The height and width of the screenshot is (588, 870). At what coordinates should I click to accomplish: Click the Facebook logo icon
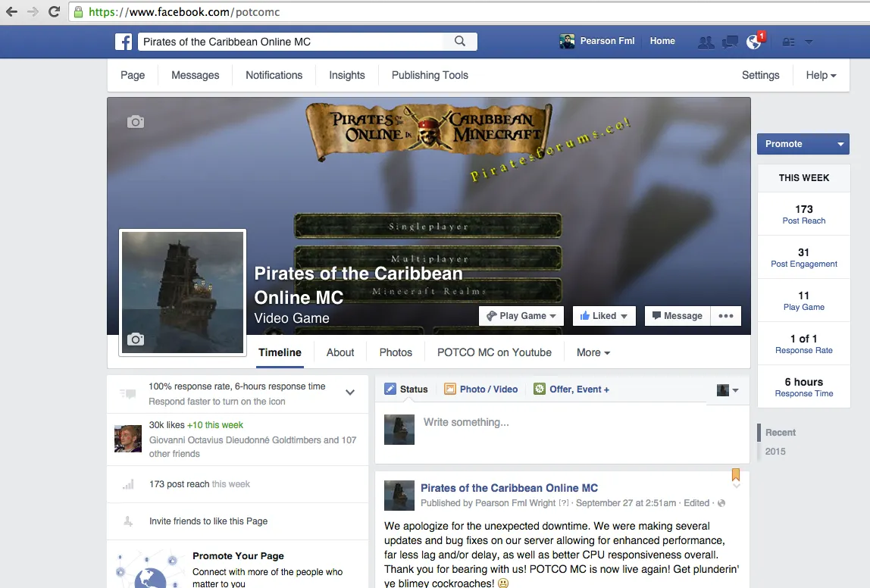pyautogui.click(x=124, y=42)
